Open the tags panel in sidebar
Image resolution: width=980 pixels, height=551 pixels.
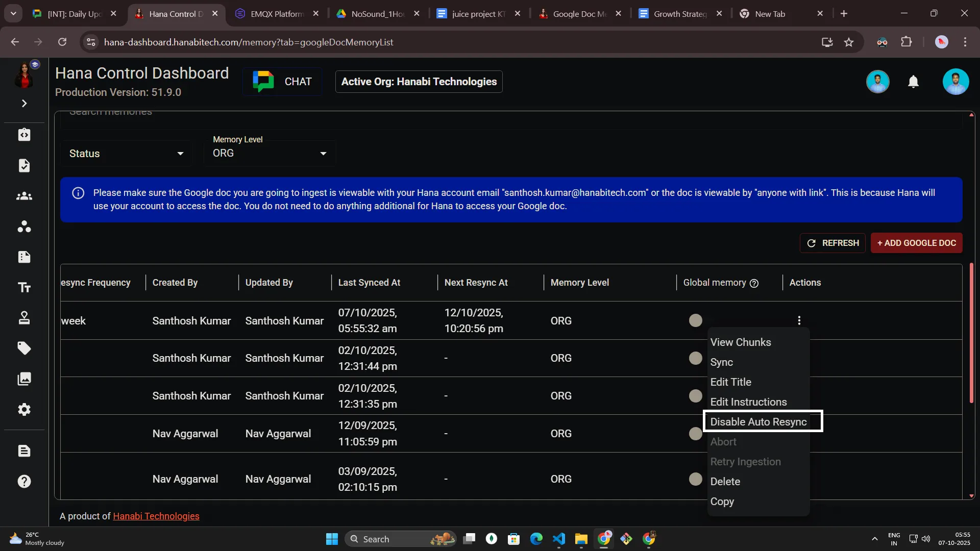24,348
